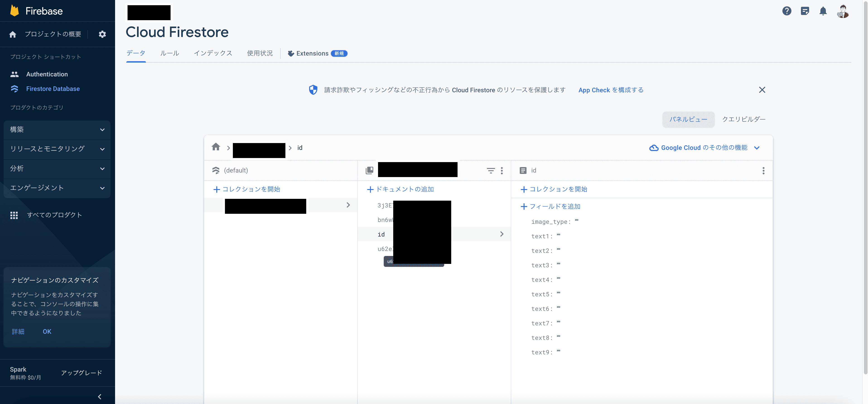
Task: Switch to the 使用状況 tab
Action: point(259,53)
